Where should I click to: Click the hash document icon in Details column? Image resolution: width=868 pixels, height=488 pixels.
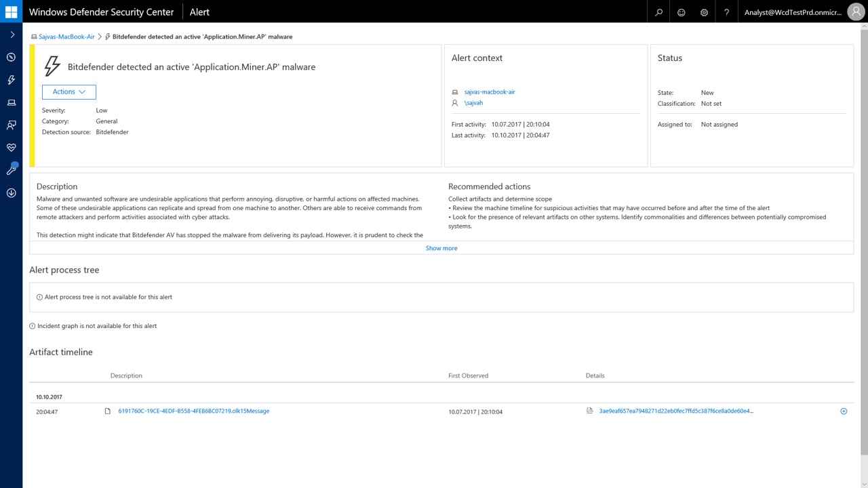tap(589, 411)
